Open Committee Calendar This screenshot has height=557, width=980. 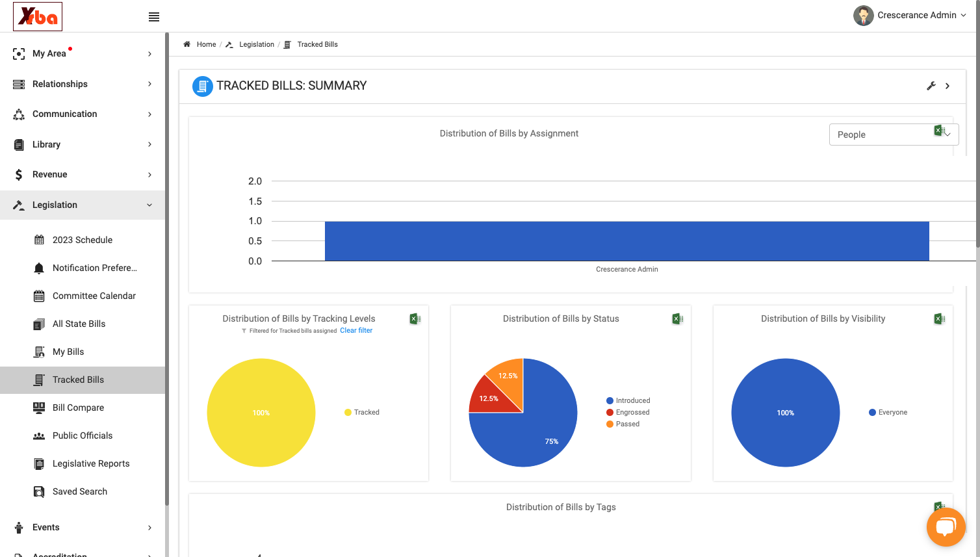pos(94,296)
